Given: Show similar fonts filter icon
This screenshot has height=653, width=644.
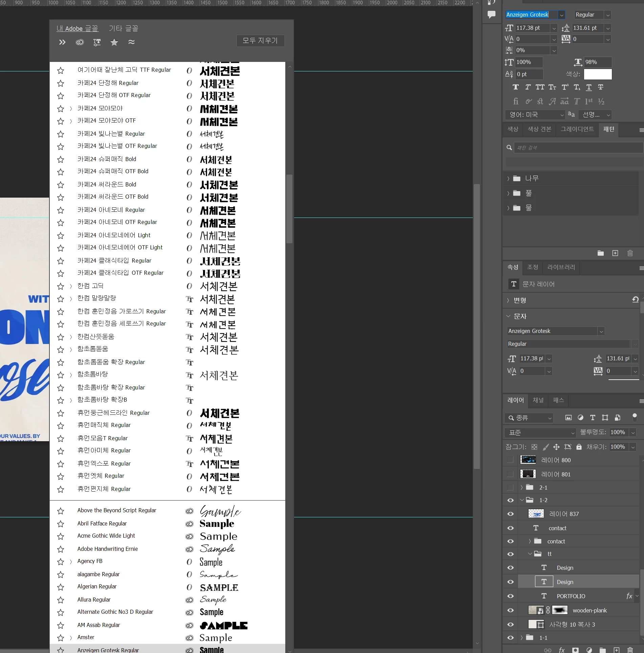Looking at the screenshot, I should [131, 42].
